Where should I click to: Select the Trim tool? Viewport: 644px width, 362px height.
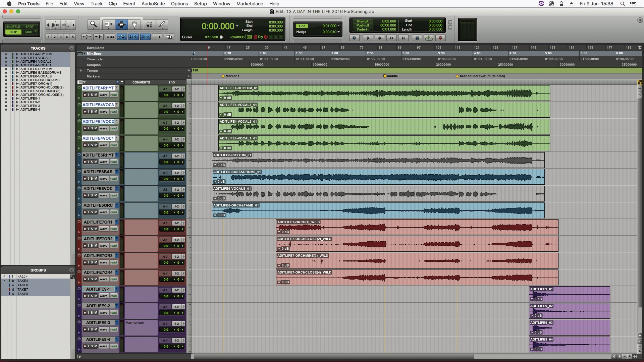[x=108, y=24]
